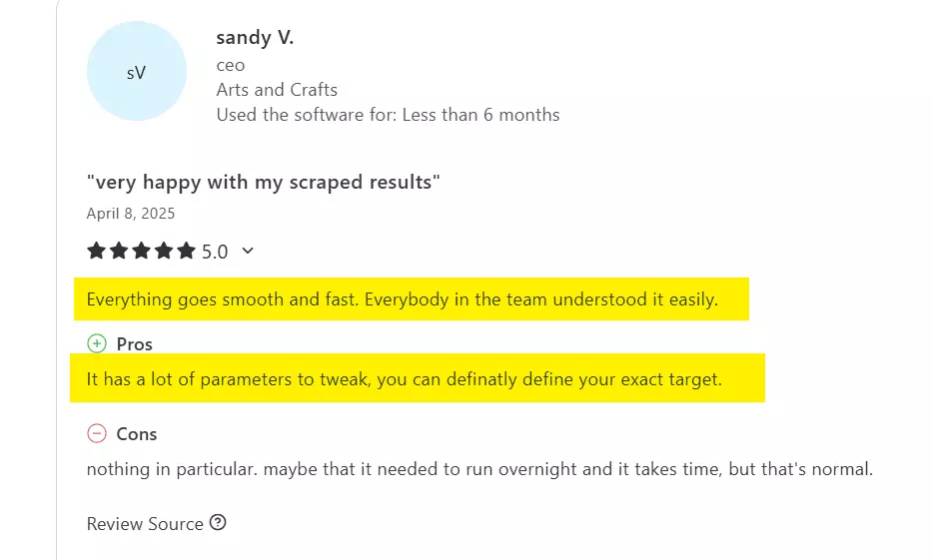932x560 pixels.
Task: Click the Cons heading label
Action: click(137, 433)
